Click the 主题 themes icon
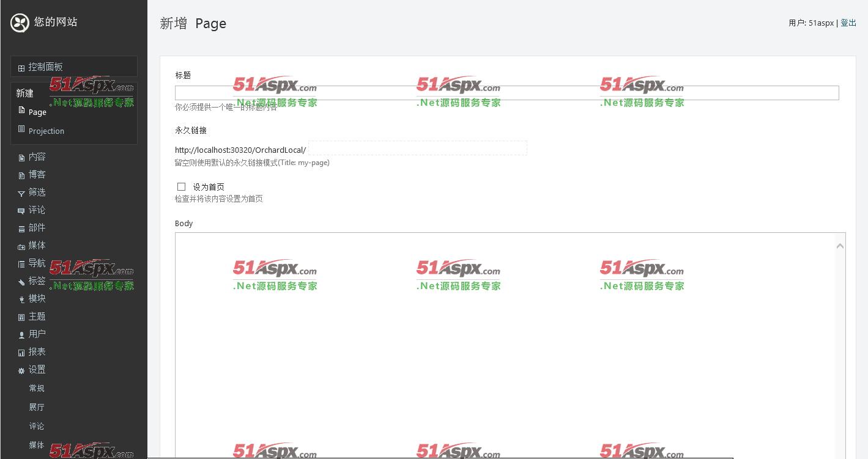The height and width of the screenshot is (459, 868). (21, 317)
